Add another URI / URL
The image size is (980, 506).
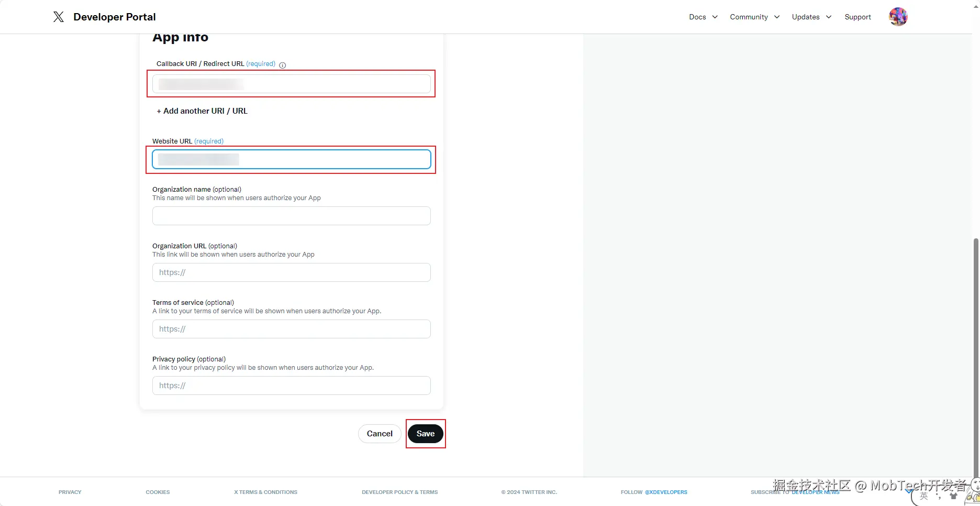(x=202, y=111)
